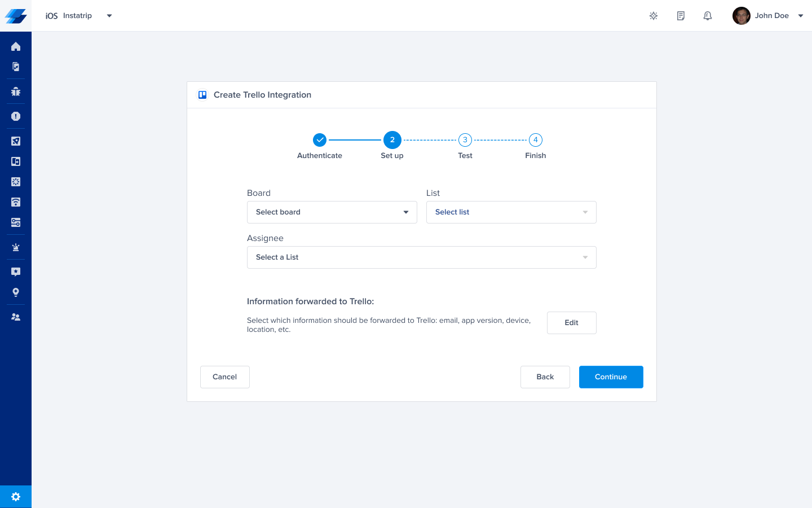
Task: Go to the completed Authenticate step
Action: click(x=320, y=140)
